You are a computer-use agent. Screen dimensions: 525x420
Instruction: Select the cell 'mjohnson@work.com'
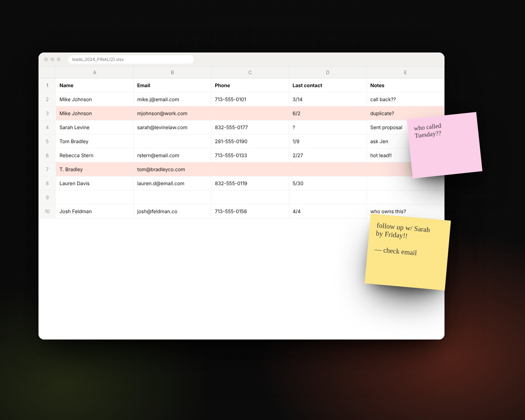point(172,113)
